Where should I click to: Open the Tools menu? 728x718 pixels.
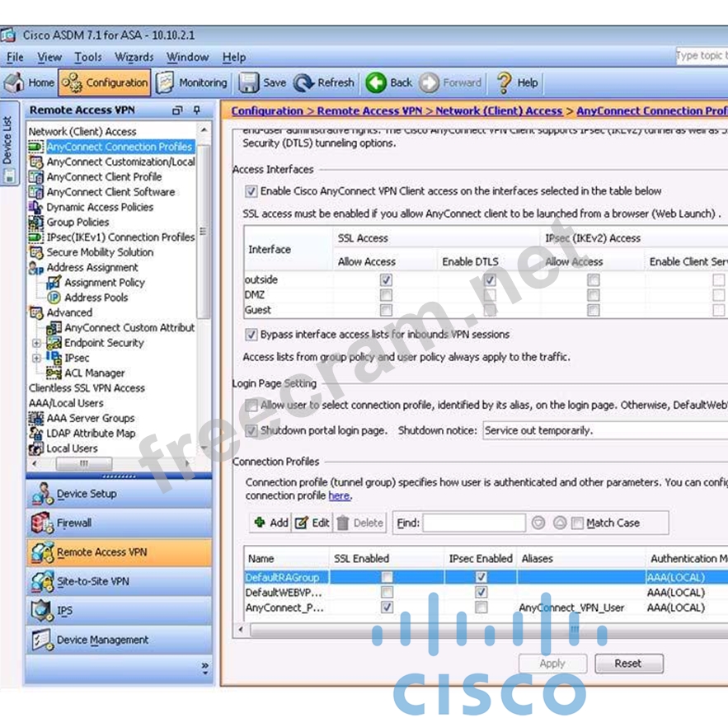click(87, 57)
